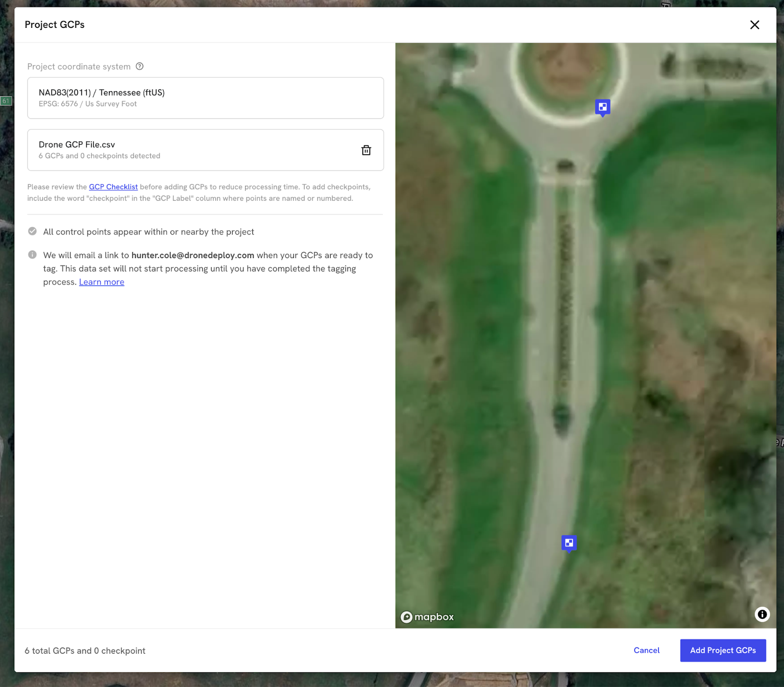This screenshot has width=784, height=687.
Task: Confirm with Add Project GCPs button
Action: pyautogui.click(x=722, y=650)
